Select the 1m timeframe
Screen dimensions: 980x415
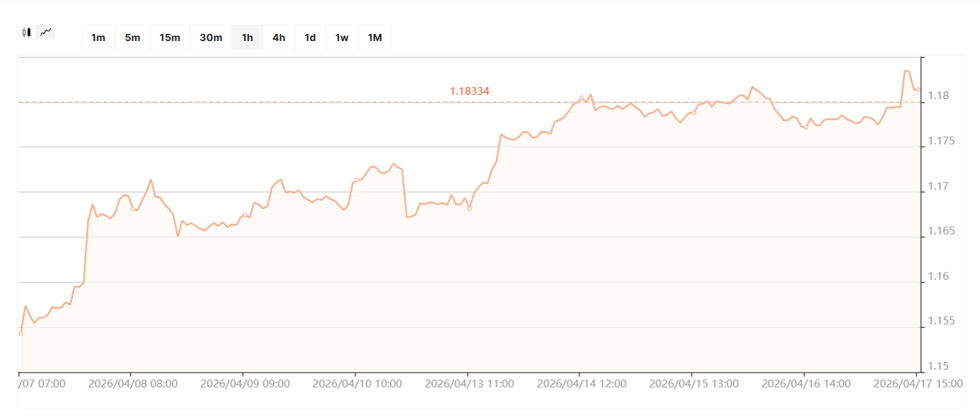click(98, 38)
